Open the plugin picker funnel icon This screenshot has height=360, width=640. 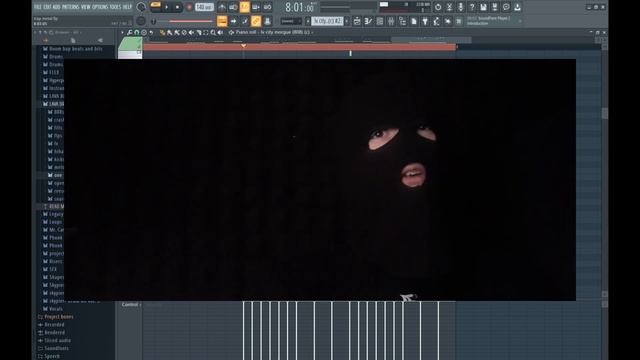point(425,21)
